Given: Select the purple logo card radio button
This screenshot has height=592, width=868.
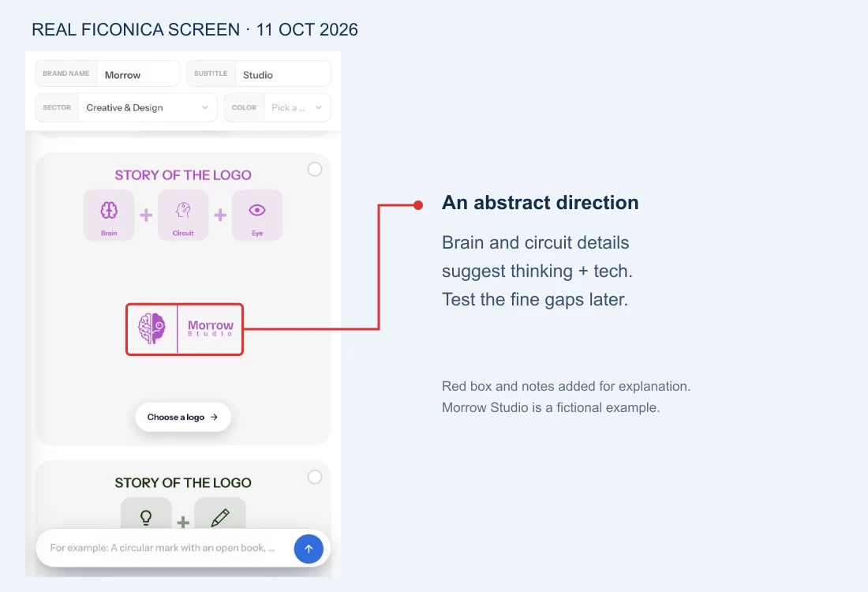Looking at the screenshot, I should (x=315, y=170).
